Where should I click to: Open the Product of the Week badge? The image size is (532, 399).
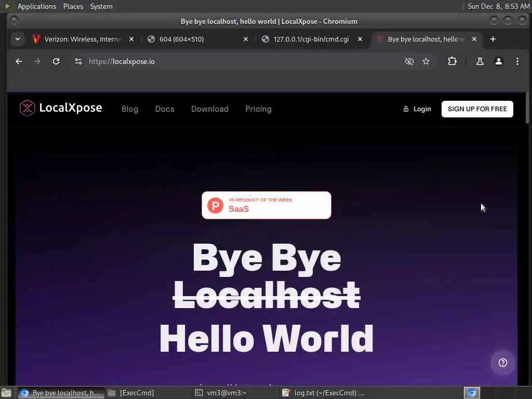pyautogui.click(x=267, y=205)
